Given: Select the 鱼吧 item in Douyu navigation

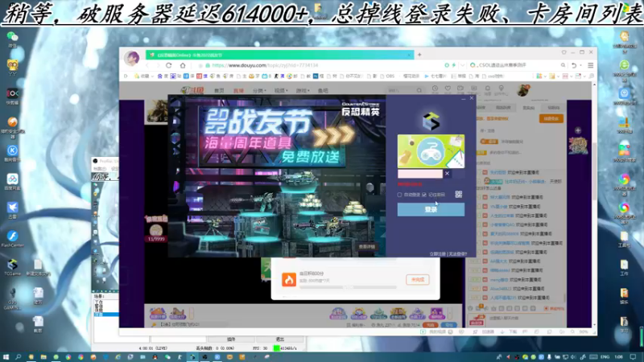Looking at the screenshot, I should (324, 91).
